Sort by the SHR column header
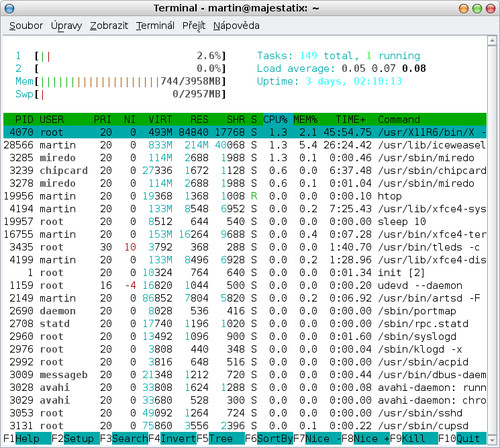Screen dimensions: 500x448 [236, 119]
